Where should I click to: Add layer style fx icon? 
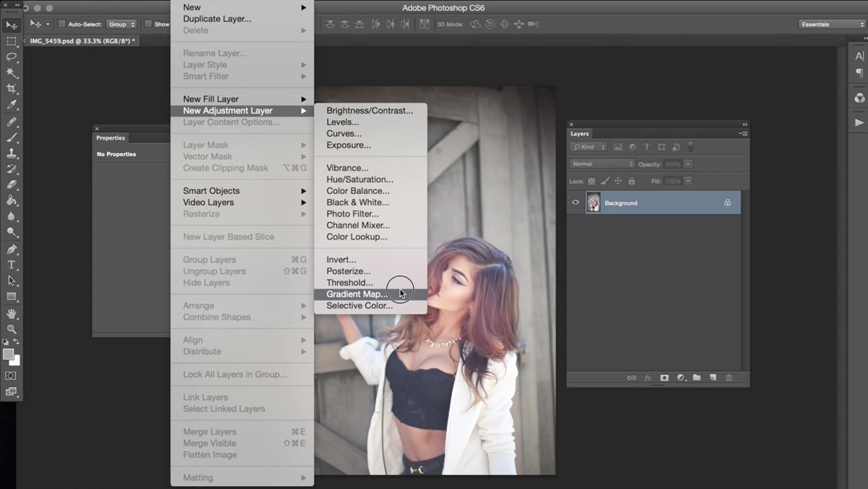648,378
